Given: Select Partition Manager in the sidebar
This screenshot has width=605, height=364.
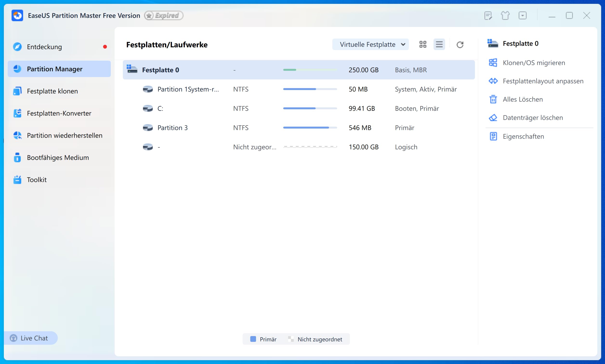Looking at the screenshot, I should click(x=59, y=69).
